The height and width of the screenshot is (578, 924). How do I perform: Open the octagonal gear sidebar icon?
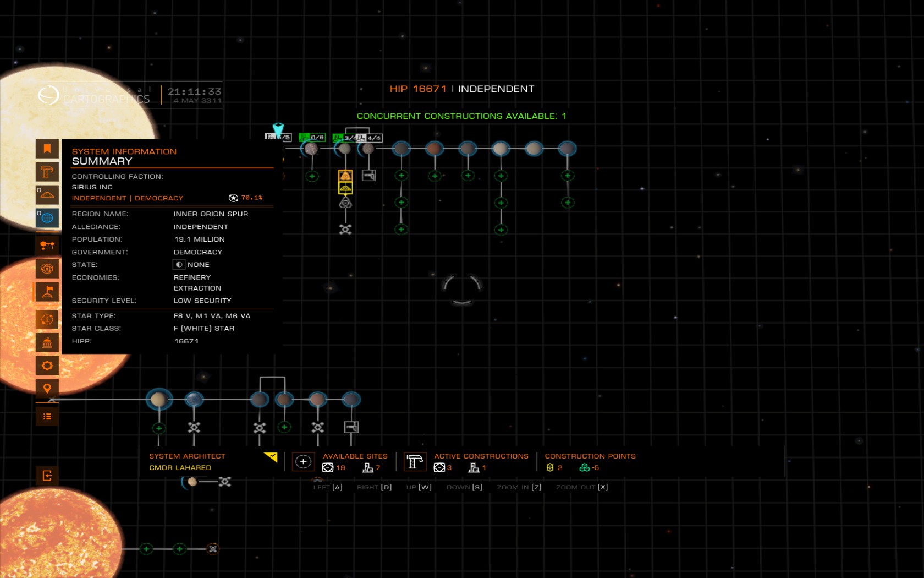pyautogui.click(x=47, y=366)
